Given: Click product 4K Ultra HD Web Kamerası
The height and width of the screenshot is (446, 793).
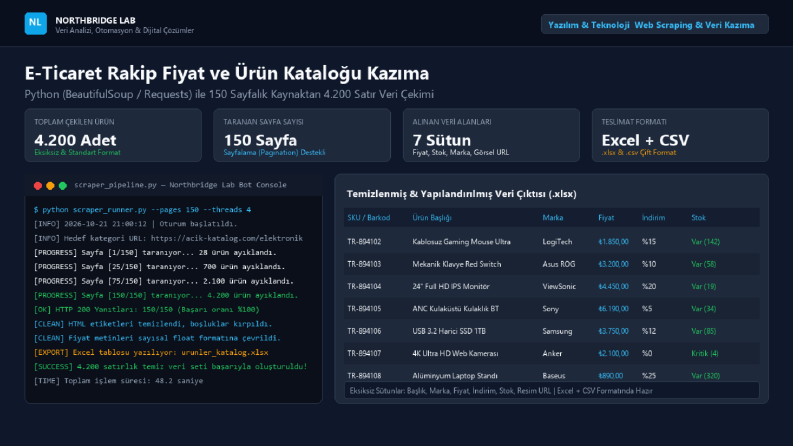Looking at the screenshot, I should (455, 353).
